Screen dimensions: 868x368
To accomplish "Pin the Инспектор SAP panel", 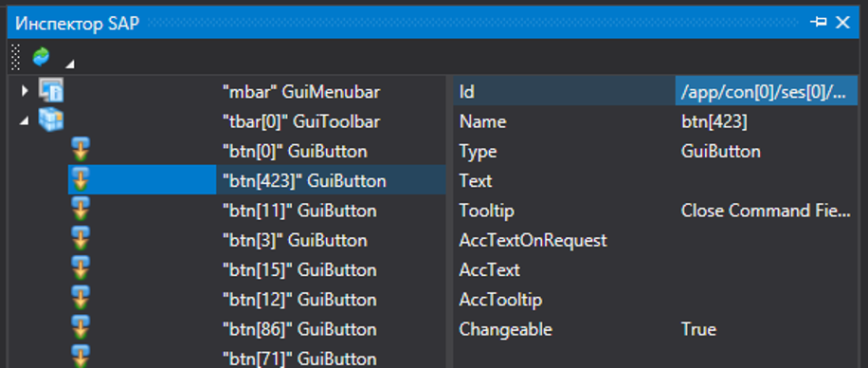I will click(x=819, y=22).
